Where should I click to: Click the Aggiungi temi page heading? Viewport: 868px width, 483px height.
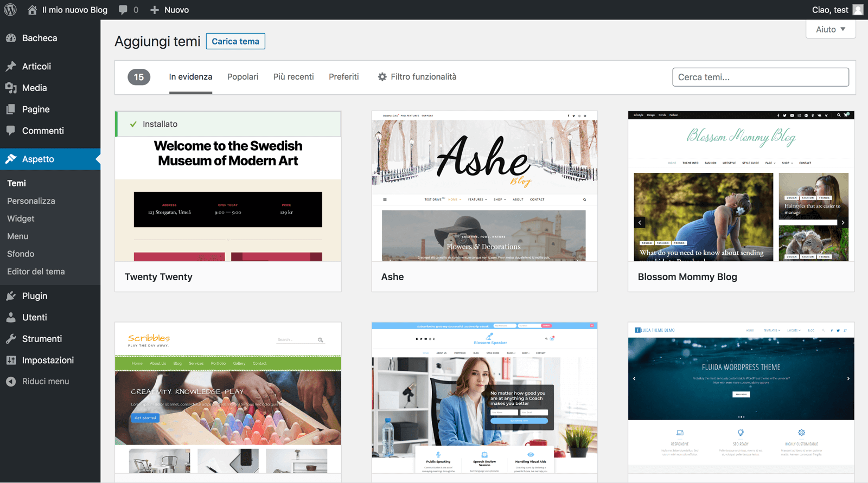click(x=157, y=41)
